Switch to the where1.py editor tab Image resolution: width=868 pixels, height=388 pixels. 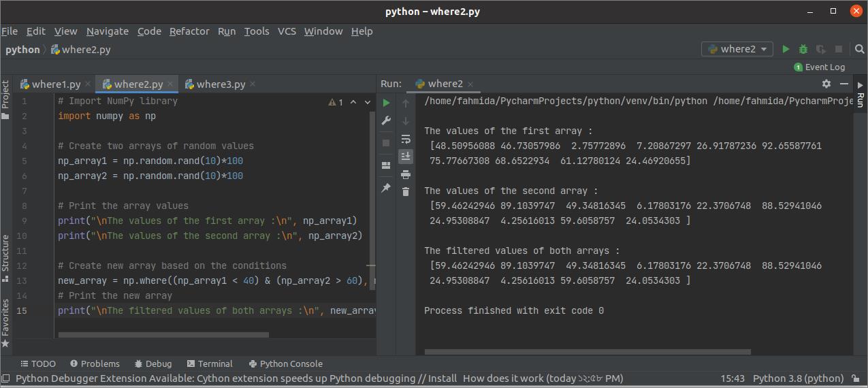tap(56, 84)
